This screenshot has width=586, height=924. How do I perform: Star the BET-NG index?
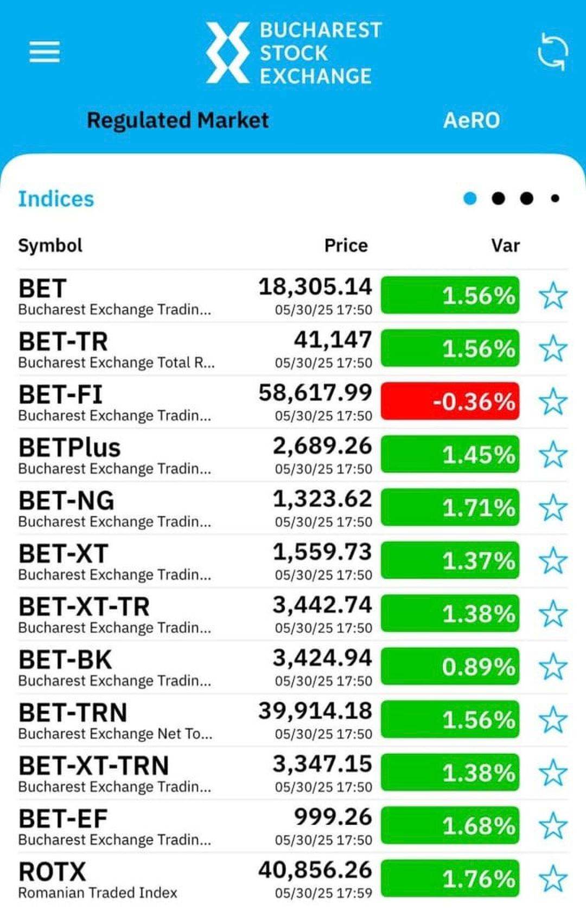point(553,508)
